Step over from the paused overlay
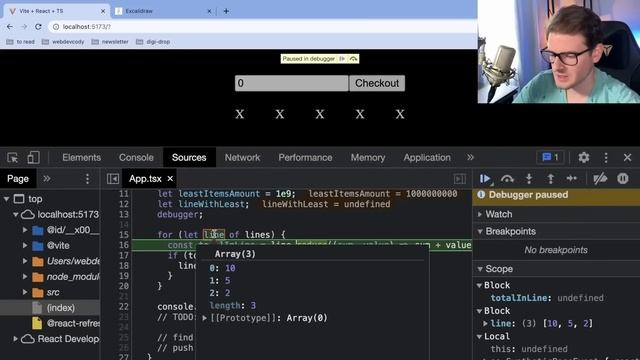640x360 pixels. (x=353, y=59)
